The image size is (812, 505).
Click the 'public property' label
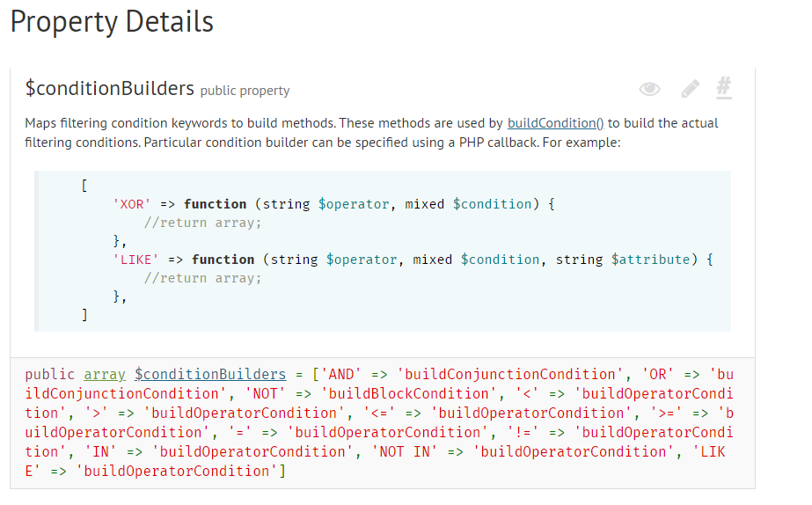click(245, 91)
